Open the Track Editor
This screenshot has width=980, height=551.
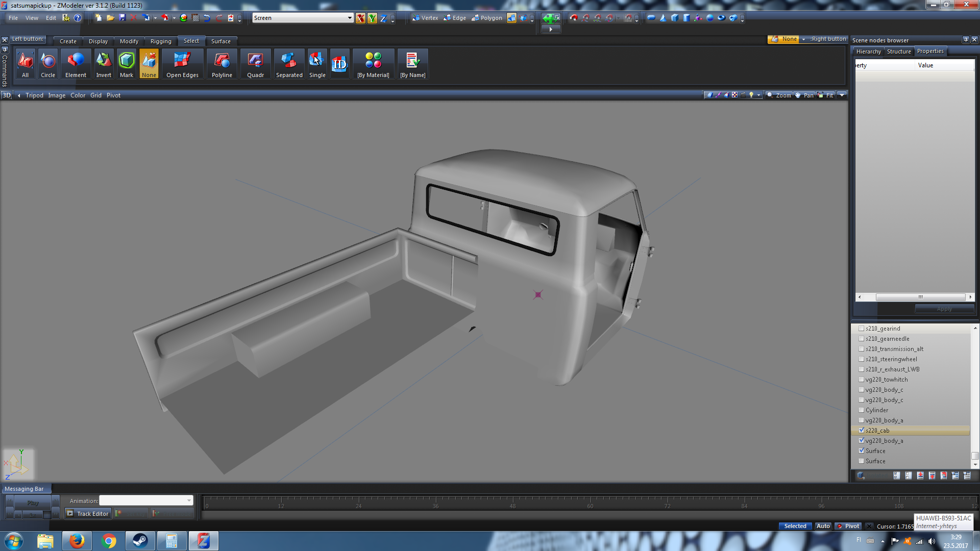click(88, 514)
